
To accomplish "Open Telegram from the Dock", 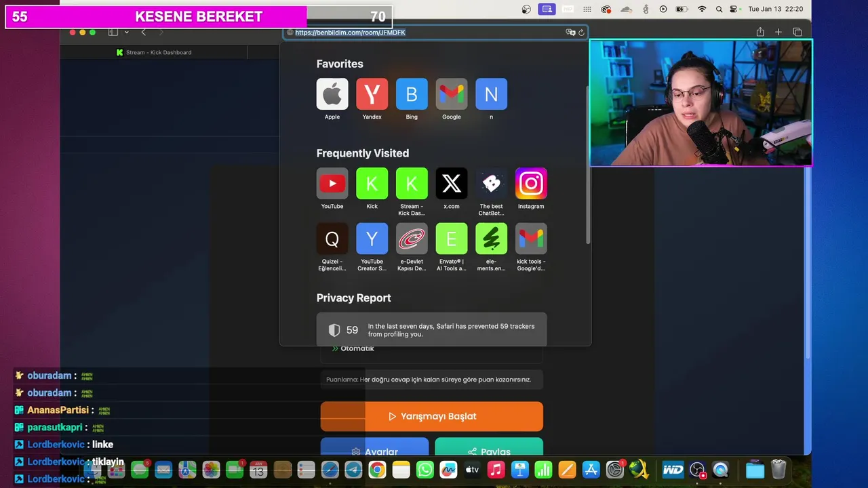I will pos(353,469).
